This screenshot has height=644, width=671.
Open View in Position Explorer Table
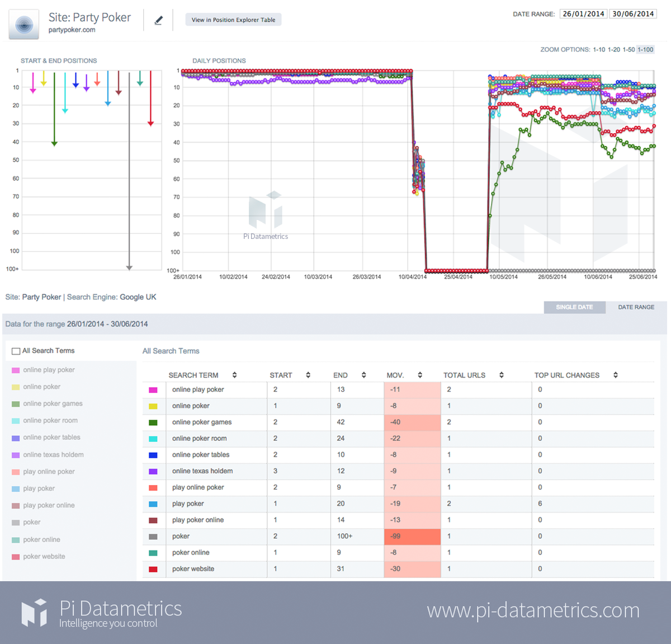coord(233,20)
